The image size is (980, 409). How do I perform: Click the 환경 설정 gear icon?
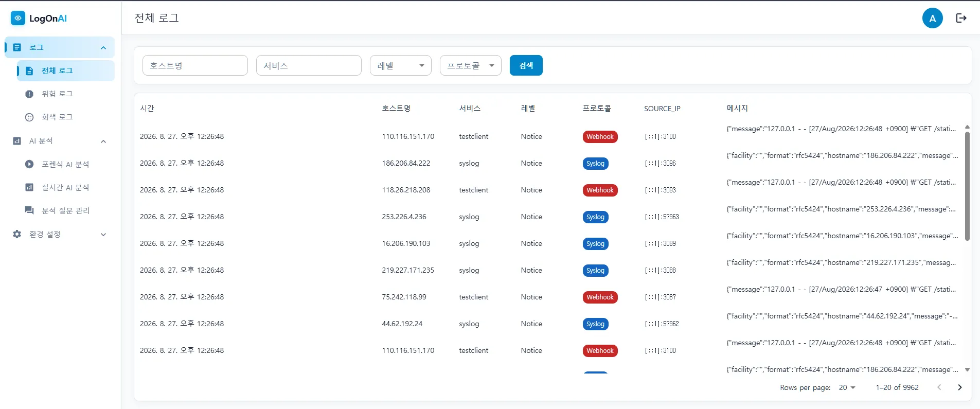tap(17, 234)
